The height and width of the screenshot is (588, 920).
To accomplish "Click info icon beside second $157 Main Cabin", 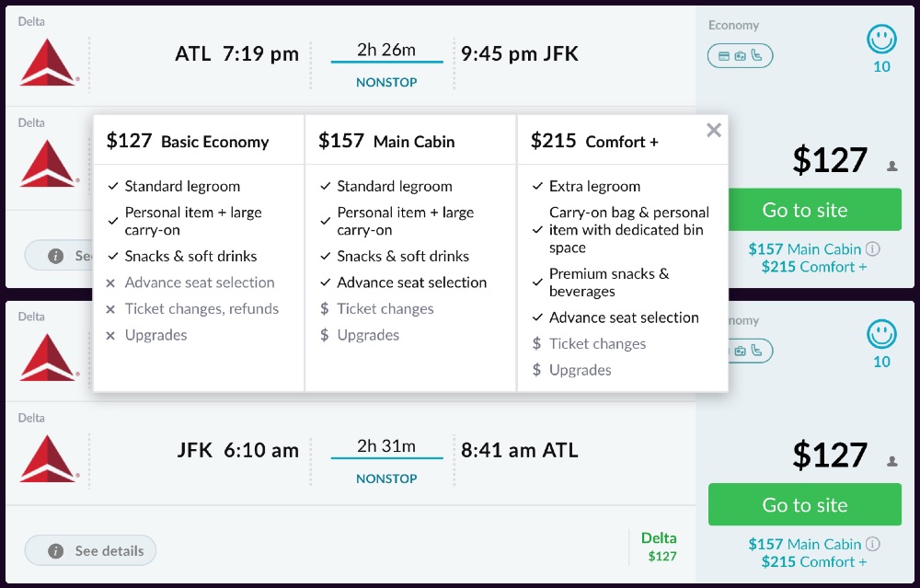I will pos(872,544).
